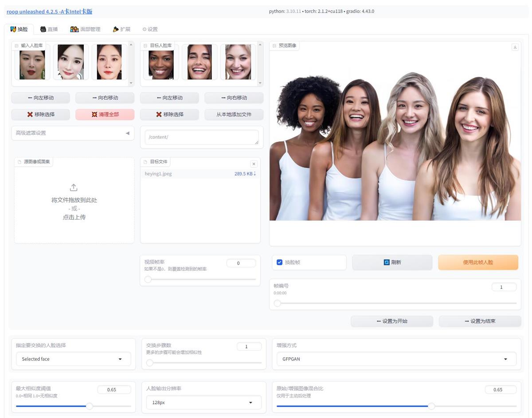
Task: Click the 交换步骤数 number box
Action: (249, 347)
